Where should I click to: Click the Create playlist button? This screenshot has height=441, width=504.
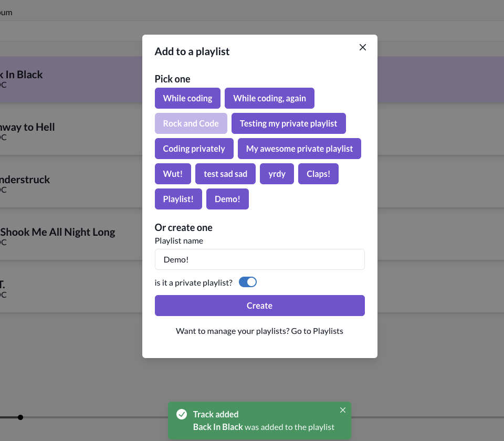pos(260,306)
